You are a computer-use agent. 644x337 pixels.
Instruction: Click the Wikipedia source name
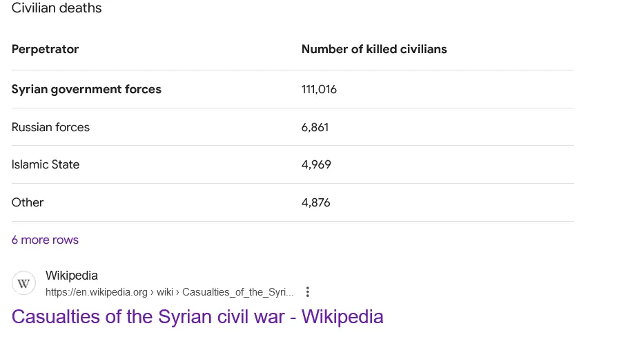point(72,276)
